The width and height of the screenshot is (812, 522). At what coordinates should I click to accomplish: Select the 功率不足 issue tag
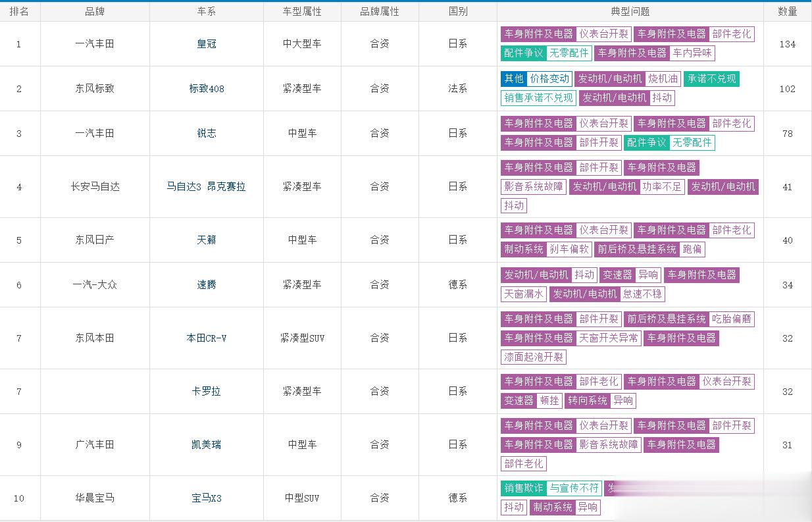click(662, 187)
